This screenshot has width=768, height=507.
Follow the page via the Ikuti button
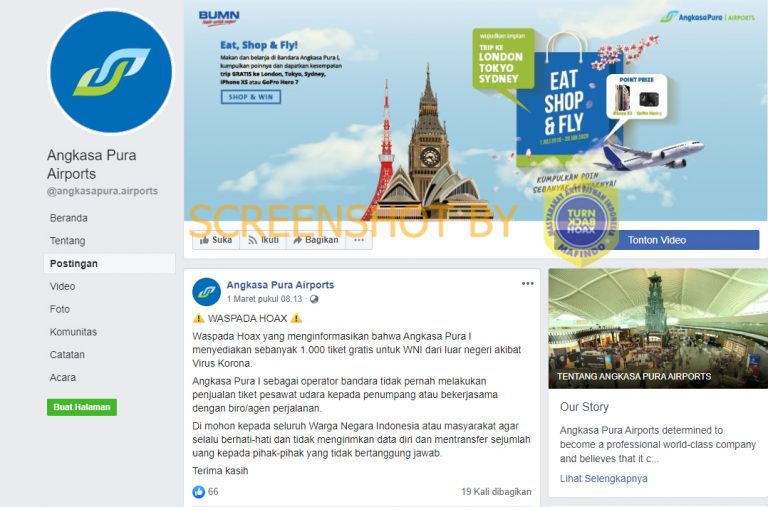point(263,240)
